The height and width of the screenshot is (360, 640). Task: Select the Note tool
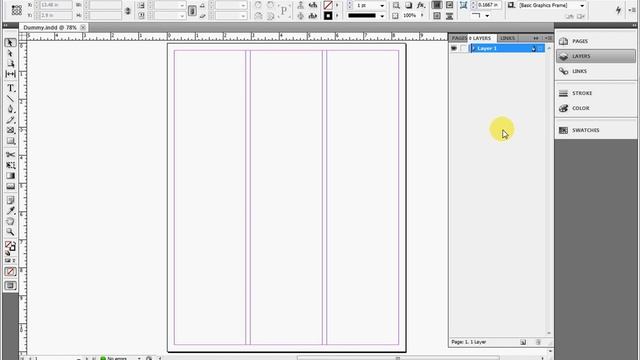[x=11, y=200]
